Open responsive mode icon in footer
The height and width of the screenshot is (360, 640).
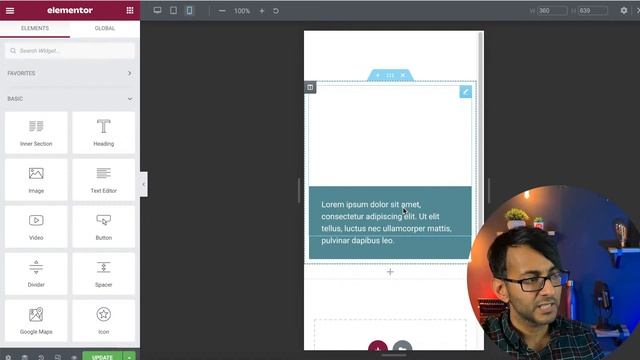(x=58, y=357)
